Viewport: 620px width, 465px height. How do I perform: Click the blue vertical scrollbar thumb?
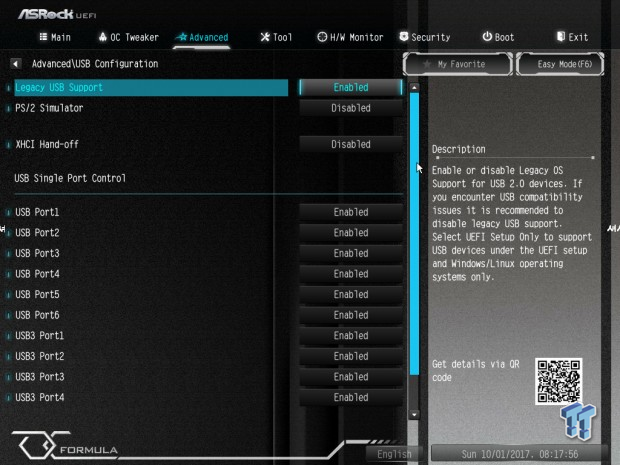[414, 234]
